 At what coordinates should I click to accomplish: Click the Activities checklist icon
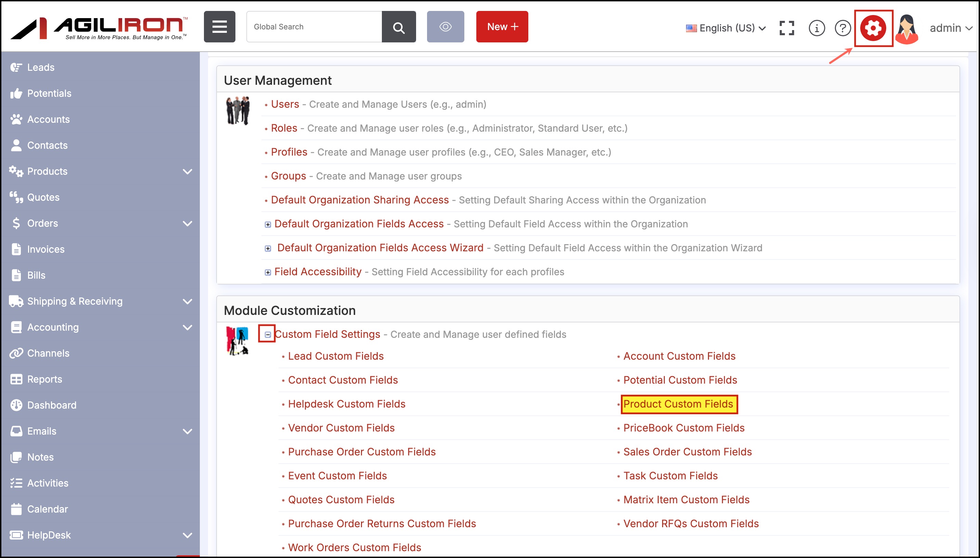[16, 483]
